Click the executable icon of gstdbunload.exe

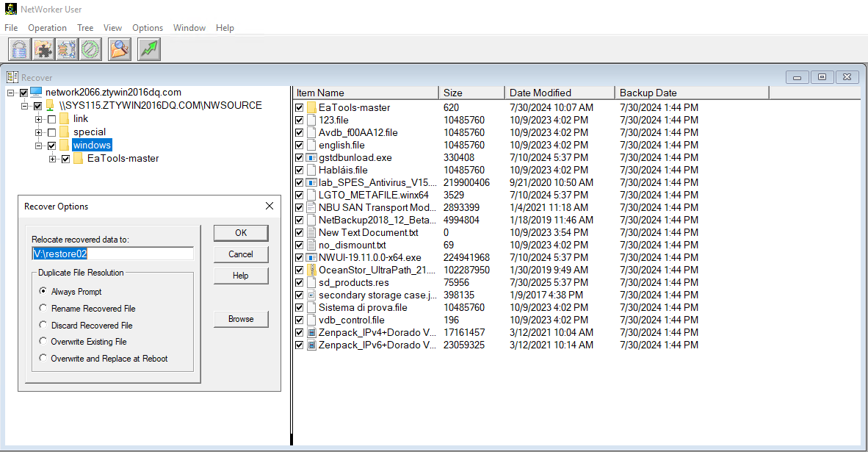(311, 158)
